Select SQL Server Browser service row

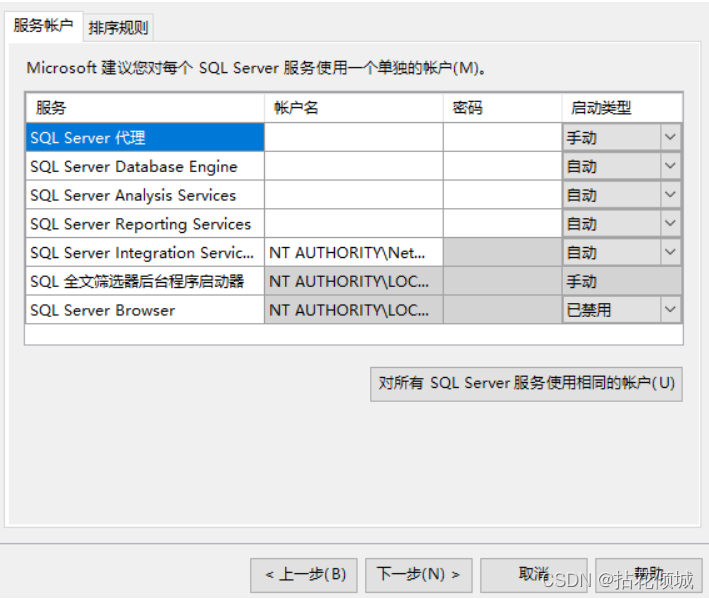[145, 310]
